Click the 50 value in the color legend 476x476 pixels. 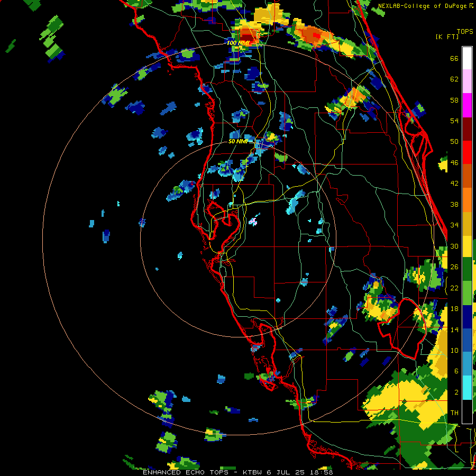click(x=454, y=142)
